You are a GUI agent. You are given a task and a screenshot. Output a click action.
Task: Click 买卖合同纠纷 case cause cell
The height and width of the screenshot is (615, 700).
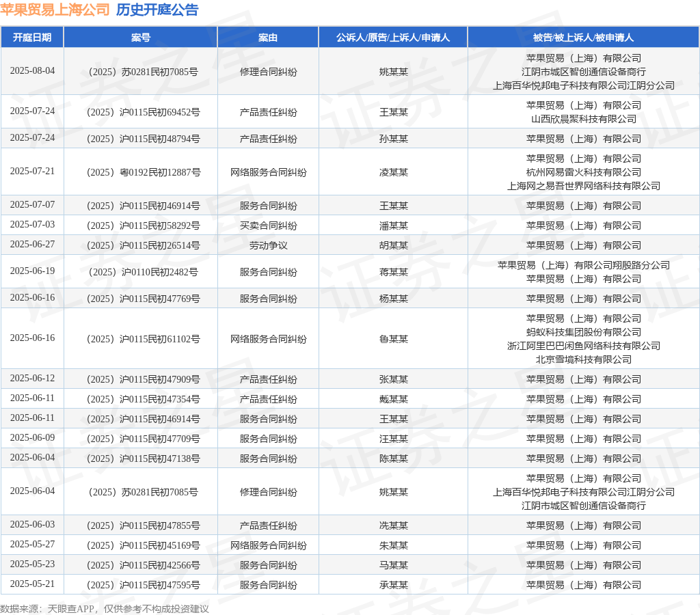point(268,225)
